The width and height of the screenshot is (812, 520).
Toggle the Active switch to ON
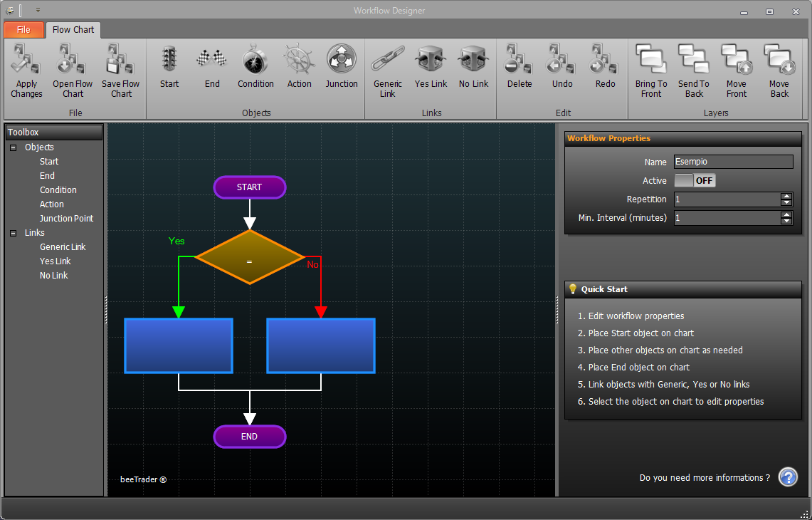pos(695,181)
